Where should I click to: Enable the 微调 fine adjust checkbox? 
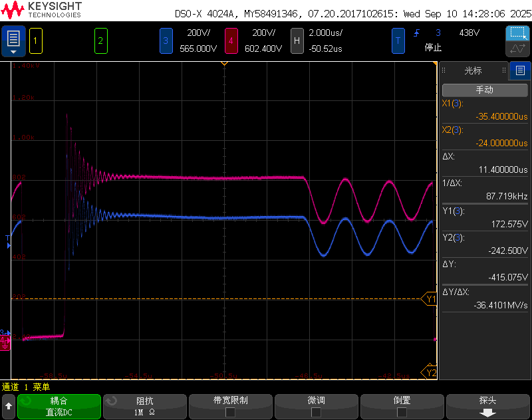(x=316, y=412)
